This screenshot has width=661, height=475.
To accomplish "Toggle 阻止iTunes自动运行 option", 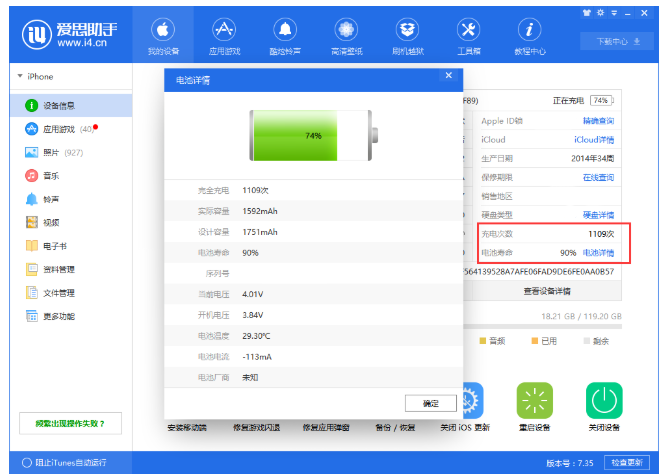I will click(x=27, y=462).
